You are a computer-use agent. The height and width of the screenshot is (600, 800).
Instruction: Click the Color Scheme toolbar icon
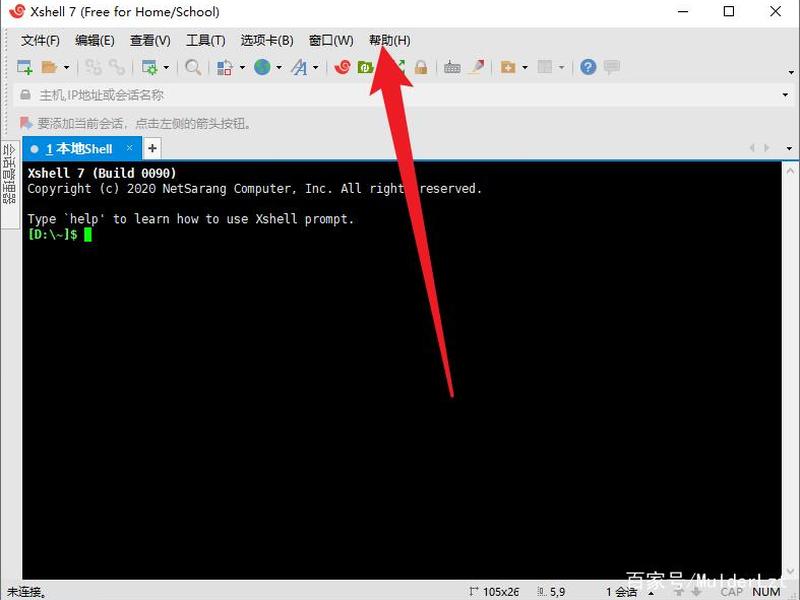(x=224, y=67)
